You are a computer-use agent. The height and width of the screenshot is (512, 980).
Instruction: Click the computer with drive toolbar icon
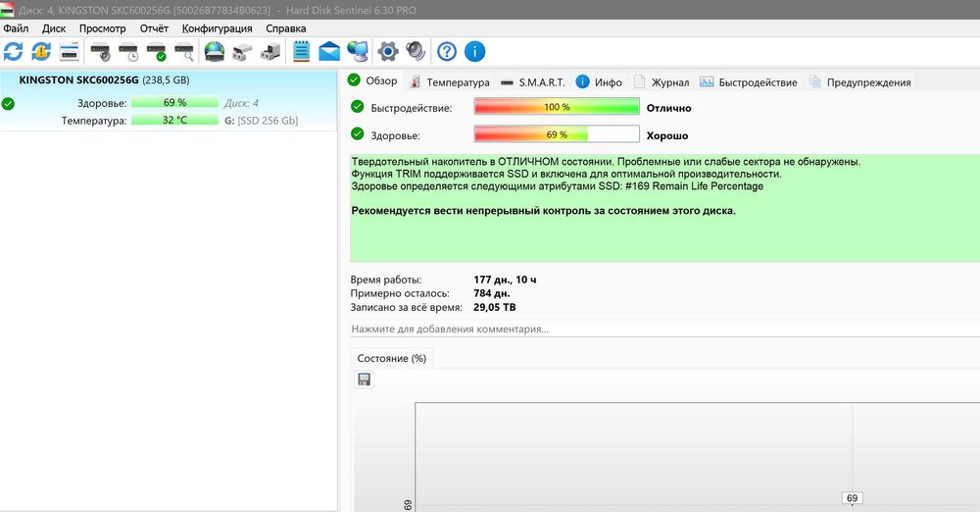click(270, 51)
